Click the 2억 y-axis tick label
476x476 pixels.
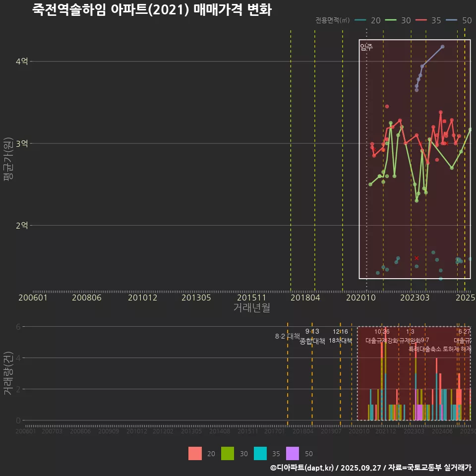(21, 225)
